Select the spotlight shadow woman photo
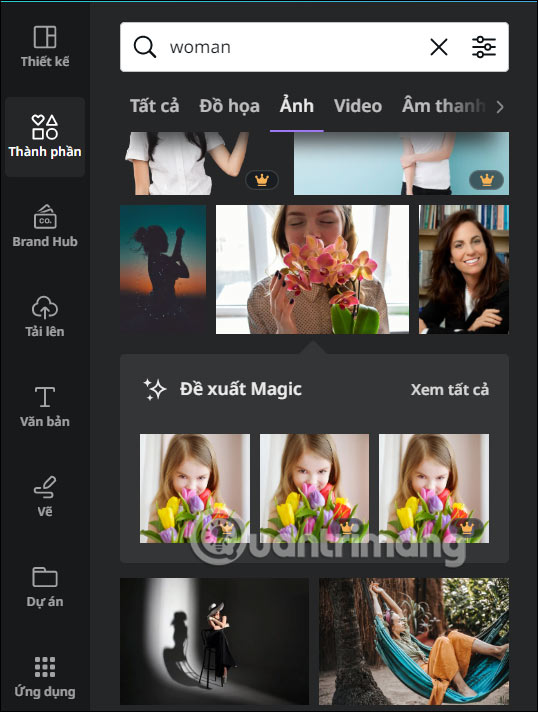Viewport: 538px width, 712px height. (x=214, y=641)
